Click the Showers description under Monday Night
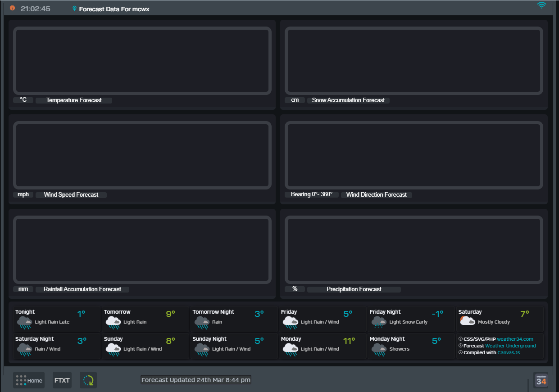 point(400,349)
